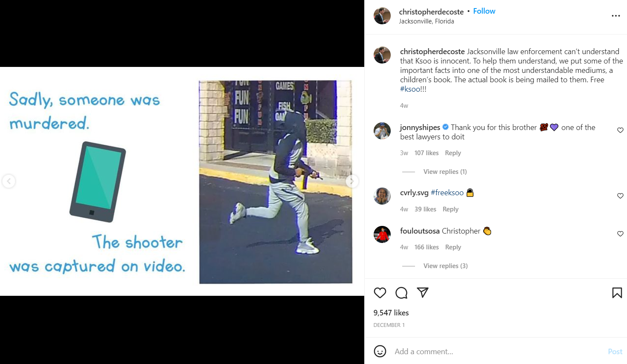The image size is (627, 364).
Task: Like jonnyshipes' comment
Action: (620, 130)
